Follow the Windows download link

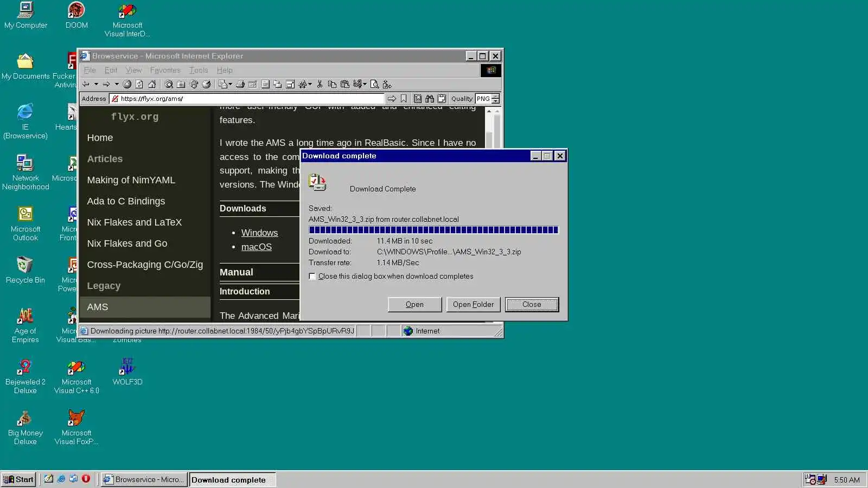coord(259,233)
